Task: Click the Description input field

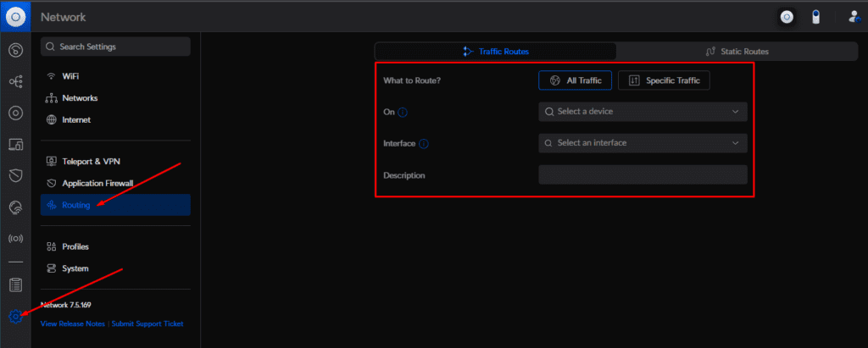Action: pos(643,174)
